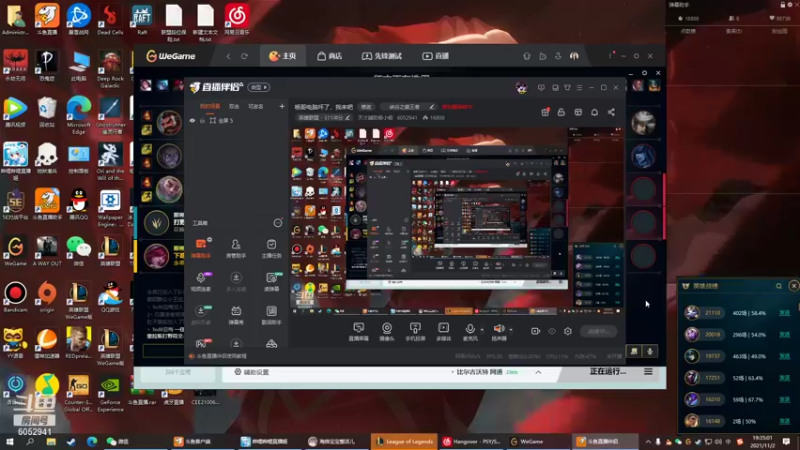Open the Raft desktop shortcut
The height and width of the screenshot is (450, 800).
(x=142, y=18)
